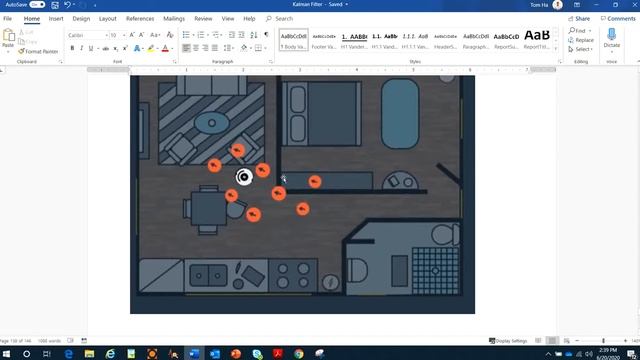Open Display Settings in status bar
Image resolution: width=640 pixels, height=360 pixels.
(508, 341)
